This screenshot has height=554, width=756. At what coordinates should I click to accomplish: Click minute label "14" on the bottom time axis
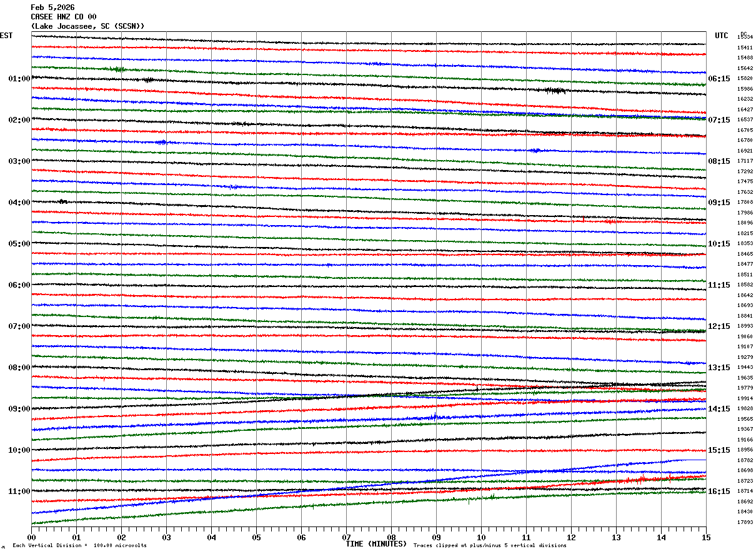pos(661,537)
